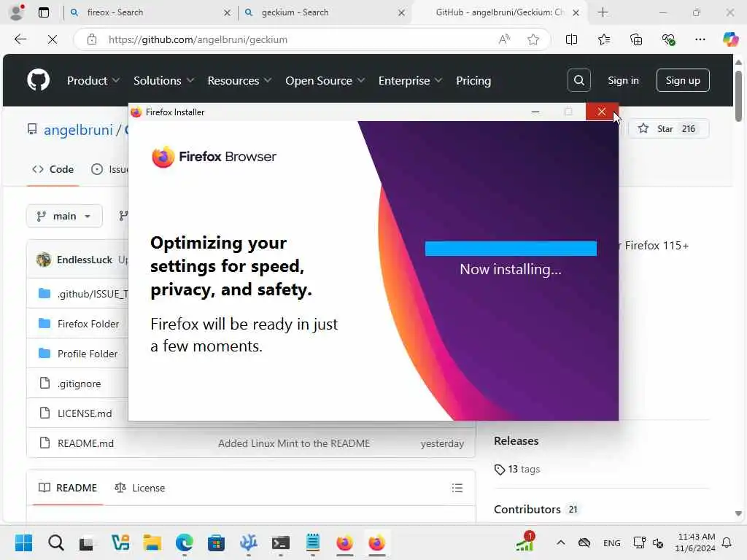This screenshot has height=560, width=747.
Task: Open the main branch dropdown
Action: pyautogui.click(x=64, y=216)
